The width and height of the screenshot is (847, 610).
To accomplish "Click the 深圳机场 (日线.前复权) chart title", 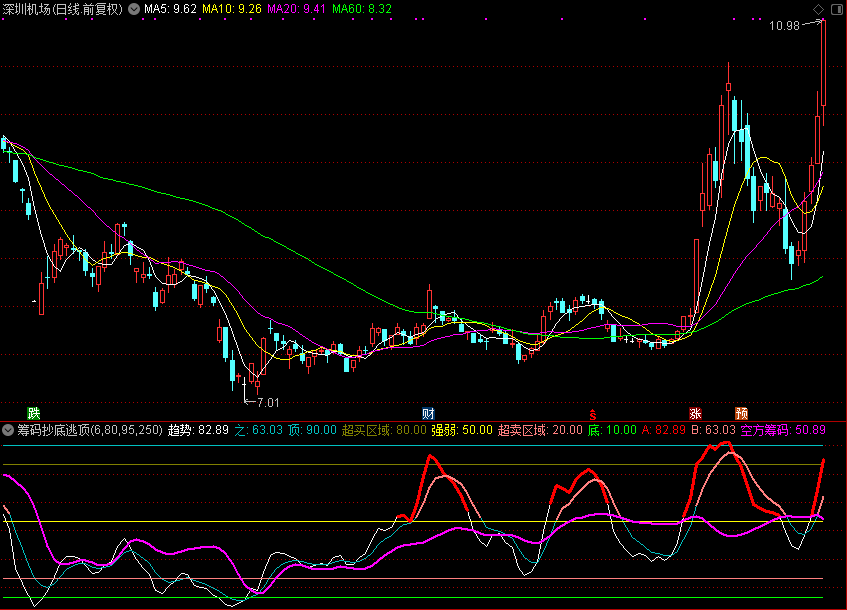I will 62,9.
